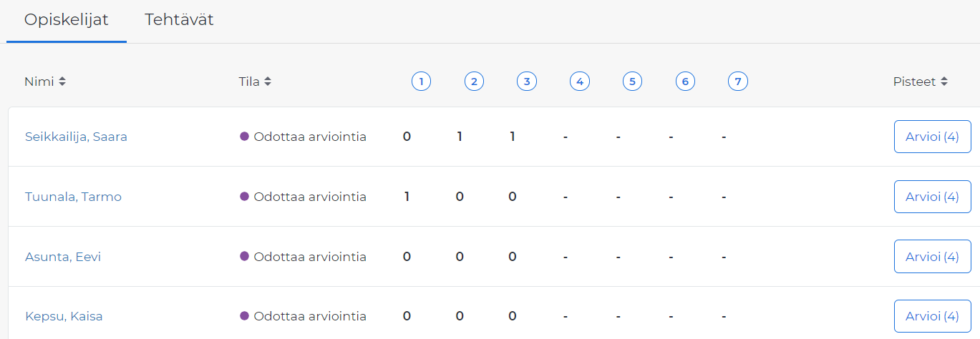The height and width of the screenshot is (339, 980).
Task: Click the circled number 7 icon
Action: (738, 82)
